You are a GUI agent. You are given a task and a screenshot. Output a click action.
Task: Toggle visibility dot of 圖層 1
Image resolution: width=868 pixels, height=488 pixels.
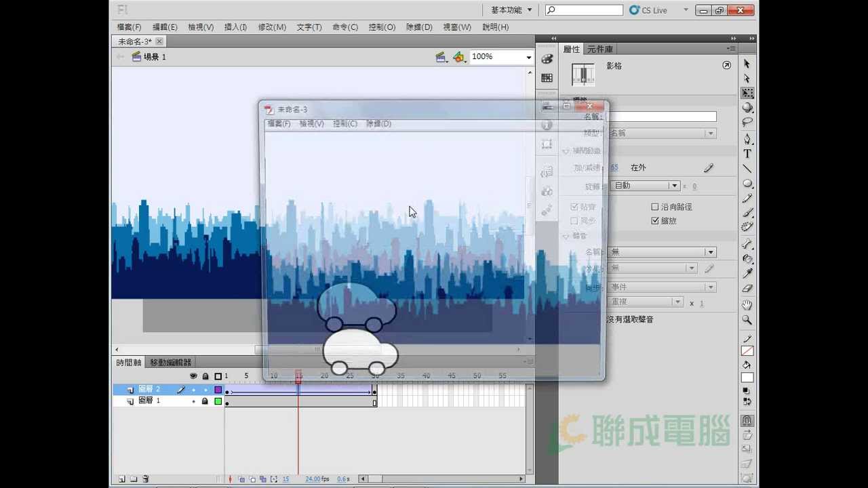[193, 401]
